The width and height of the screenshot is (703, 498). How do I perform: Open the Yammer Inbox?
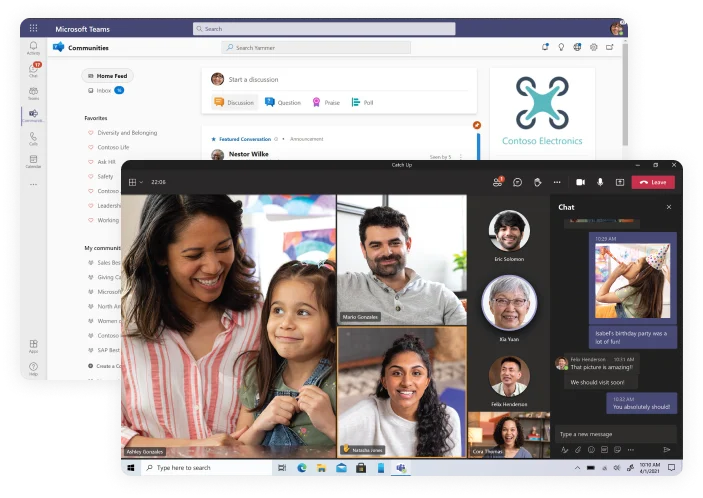point(106,90)
